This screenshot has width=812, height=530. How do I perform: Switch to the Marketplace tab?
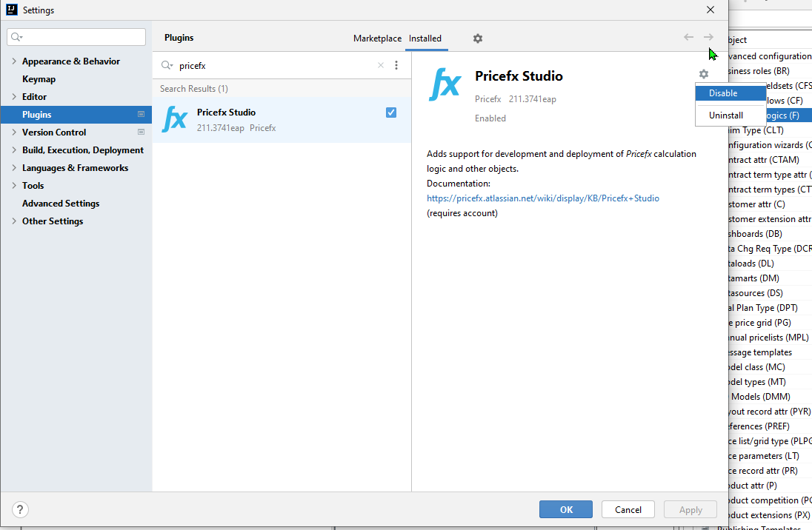point(377,38)
